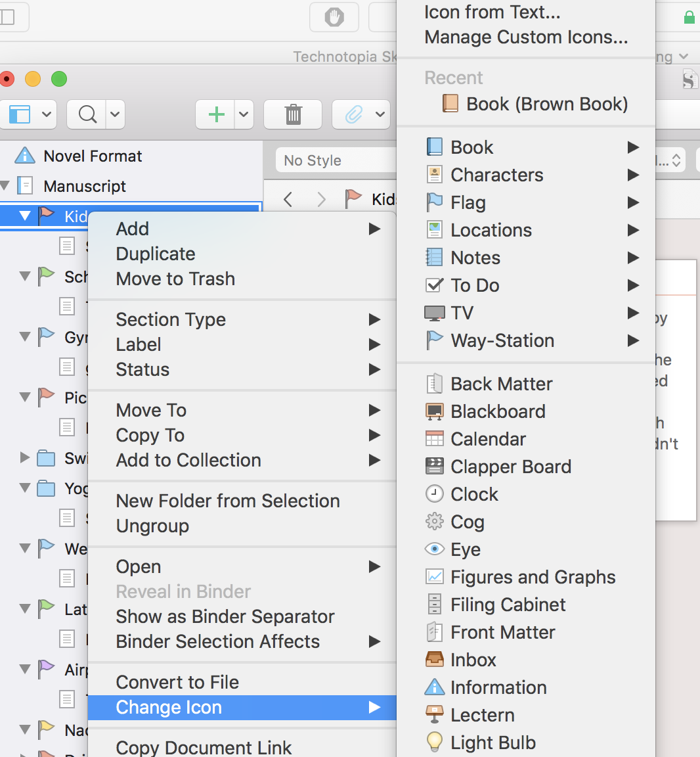Choose the Characters icon category
The image size is (700, 757).
pos(526,175)
